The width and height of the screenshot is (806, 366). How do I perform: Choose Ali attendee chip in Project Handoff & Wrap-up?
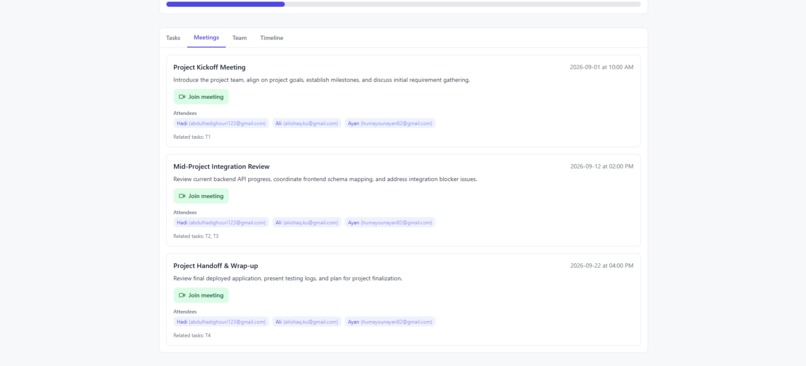307,322
